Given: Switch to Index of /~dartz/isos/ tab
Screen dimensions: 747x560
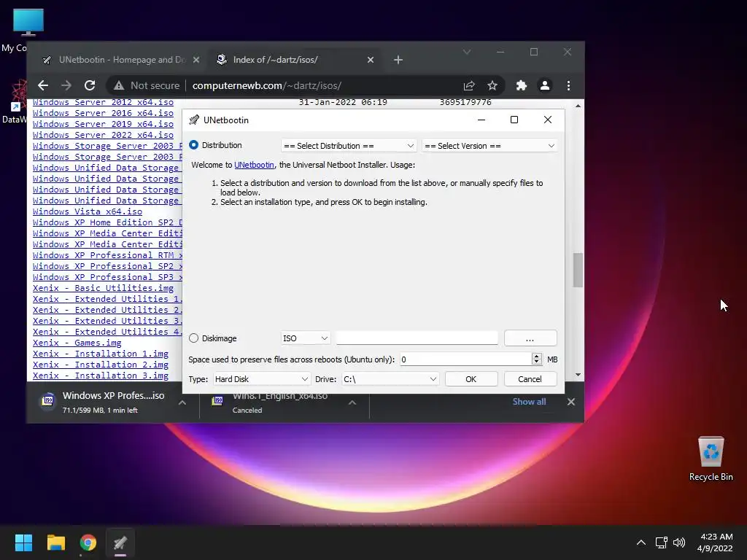Looking at the screenshot, I should click(295, 60).
